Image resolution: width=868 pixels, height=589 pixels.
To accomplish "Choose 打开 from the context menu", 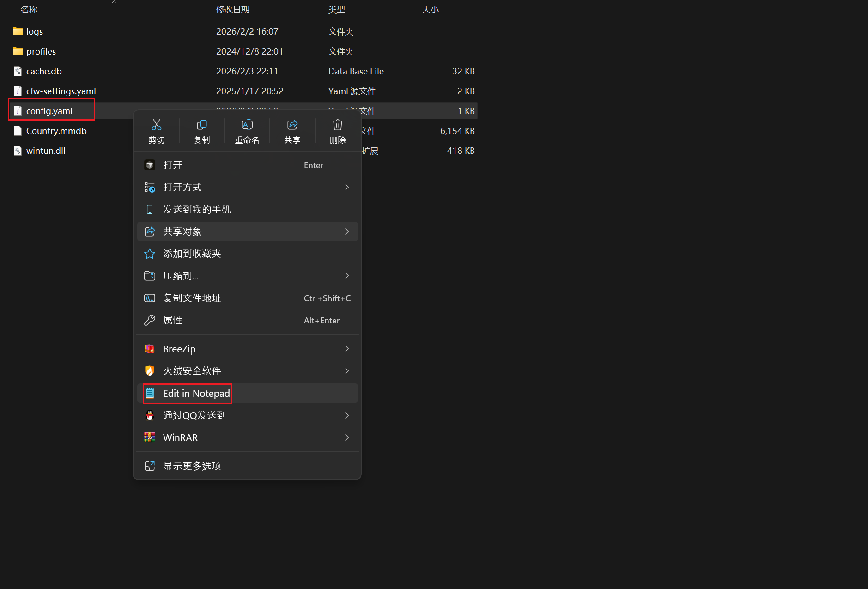I will click(173, 165).
